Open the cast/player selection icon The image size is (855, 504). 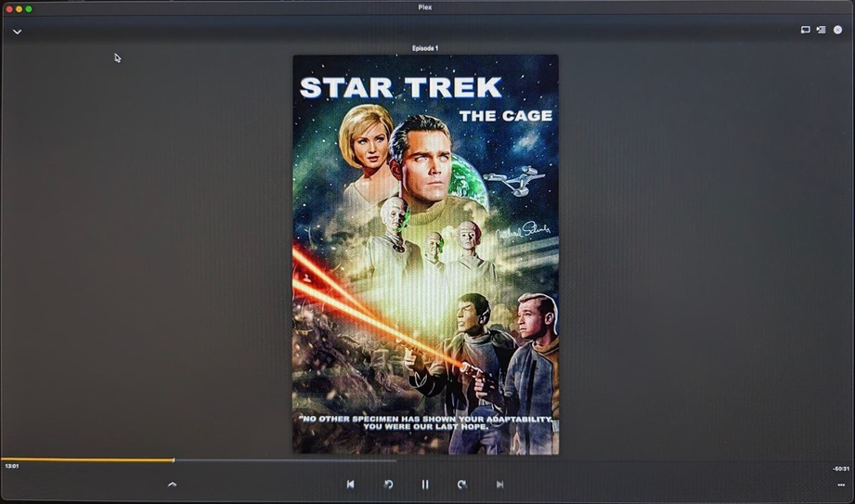tap(805, 30)
